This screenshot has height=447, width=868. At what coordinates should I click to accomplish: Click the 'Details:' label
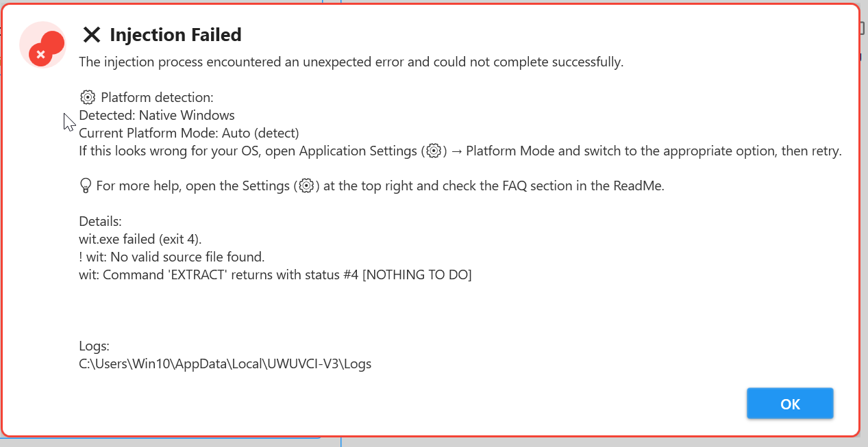click(100, 221)
